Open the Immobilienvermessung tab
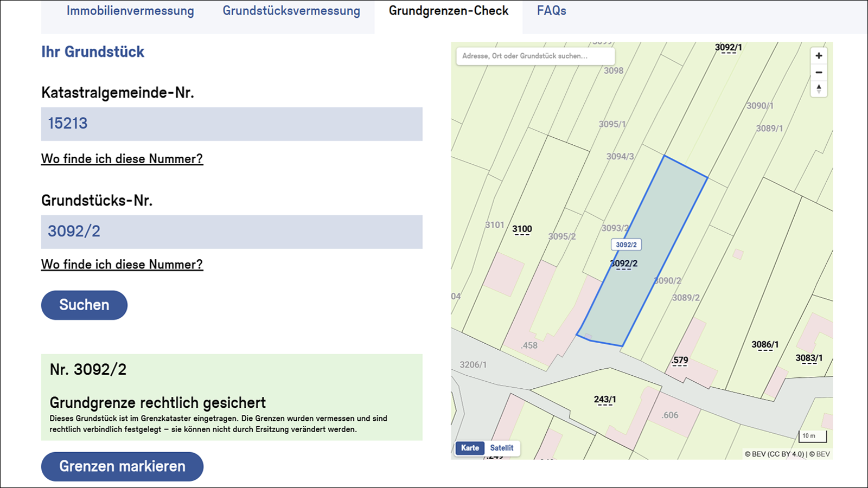868x488 pixels. [130, 11]
